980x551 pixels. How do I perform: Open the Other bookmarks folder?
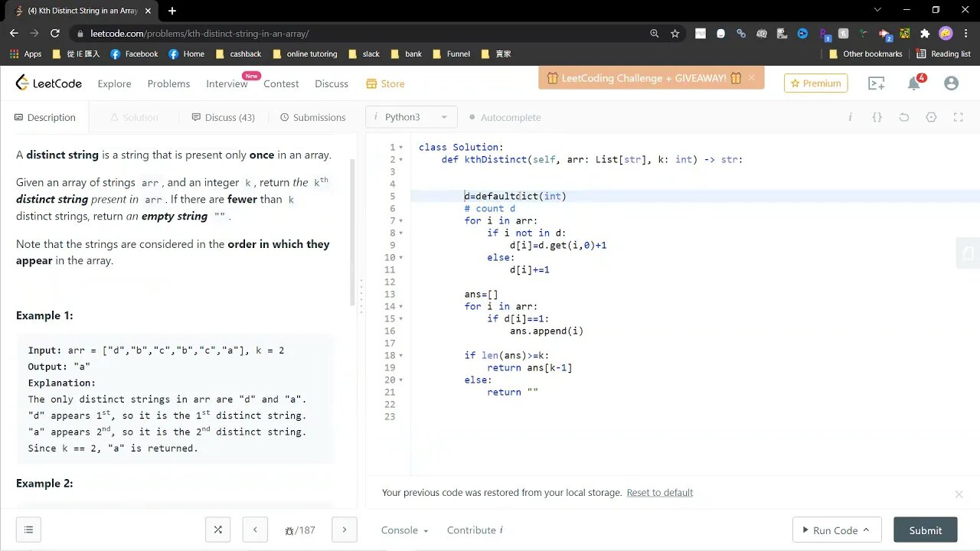click(866, 54)
